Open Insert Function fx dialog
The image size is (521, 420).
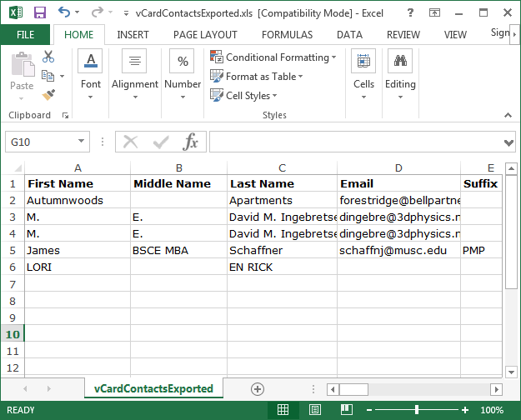click(190, 142)
